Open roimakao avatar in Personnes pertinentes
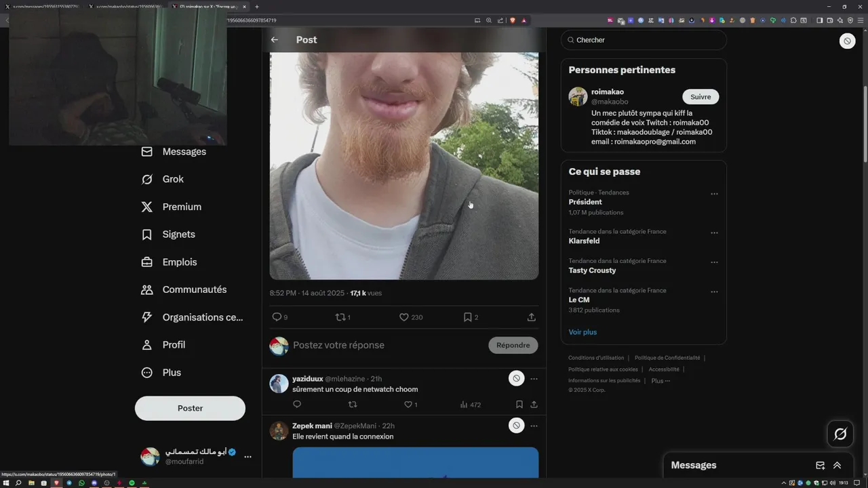 pos(578,96)
